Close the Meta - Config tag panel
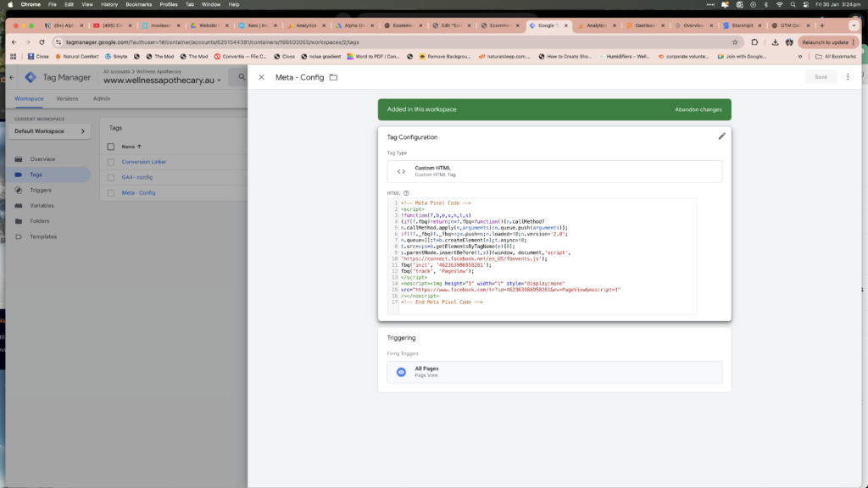This screenshot has width=868, height=488. click(261, 77)
